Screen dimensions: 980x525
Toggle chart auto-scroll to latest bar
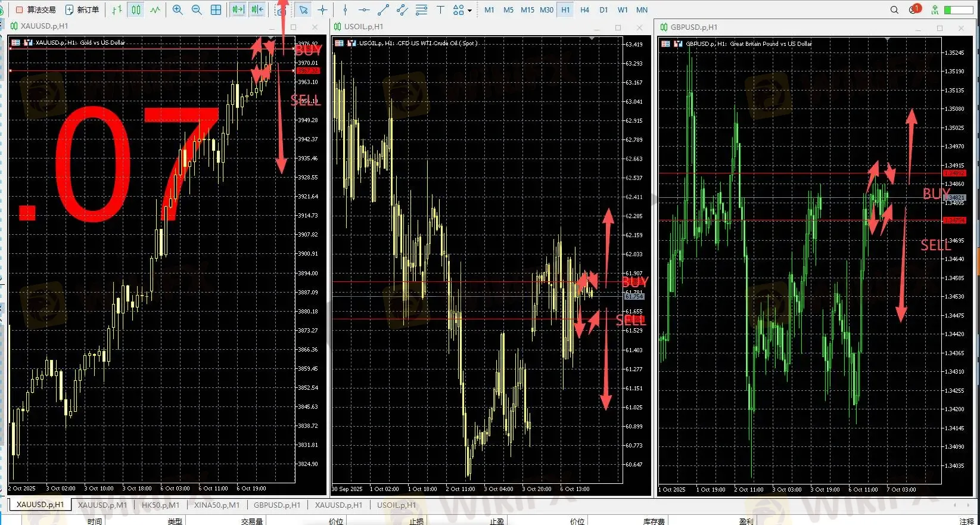click(x=238, y=10)
